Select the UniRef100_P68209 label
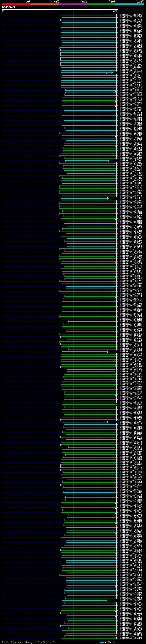 131,47
